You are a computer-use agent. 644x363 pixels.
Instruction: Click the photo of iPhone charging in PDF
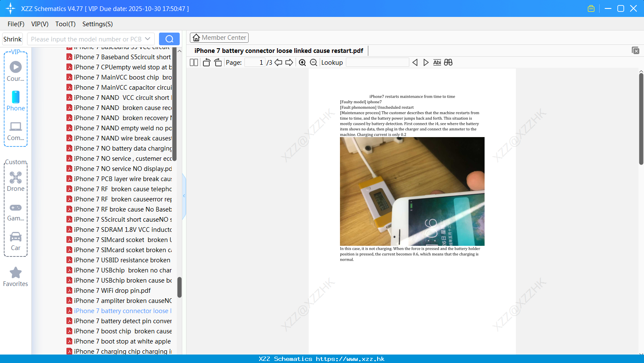tap(412, 191)
